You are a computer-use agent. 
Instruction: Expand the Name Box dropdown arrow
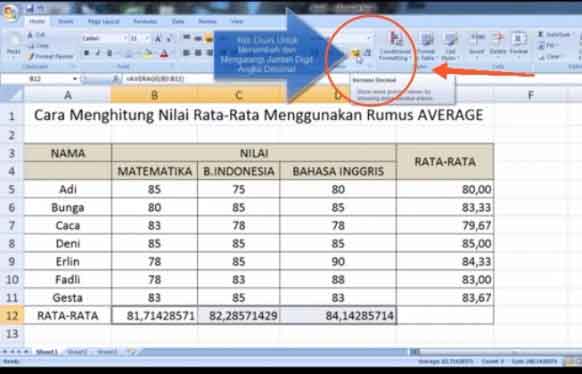click(x=75, y=79)
